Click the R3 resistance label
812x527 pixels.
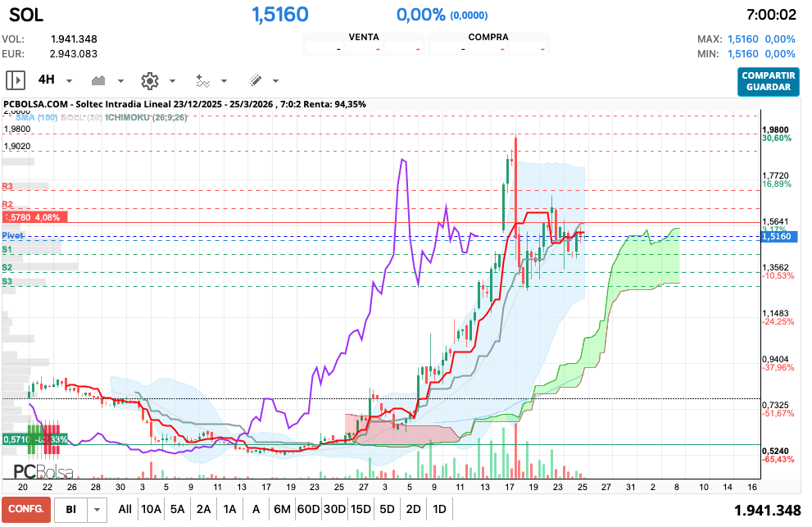click(x=7, y=187)
